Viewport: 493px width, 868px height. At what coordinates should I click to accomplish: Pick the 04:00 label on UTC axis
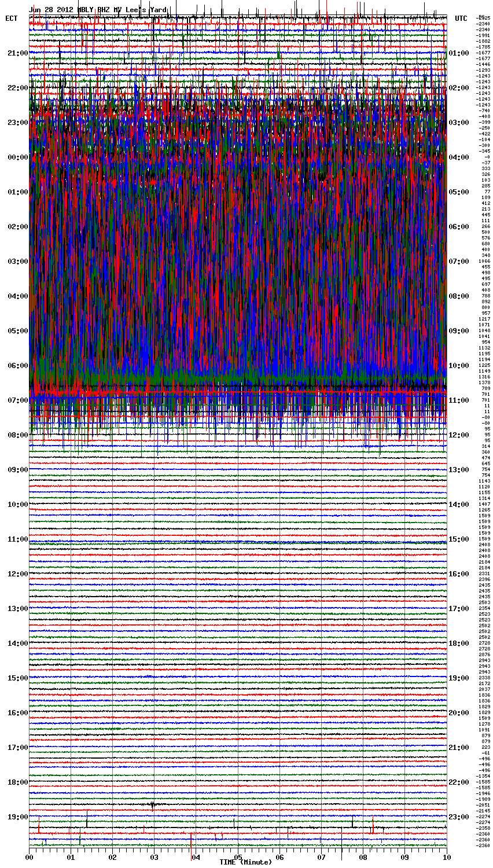pyautogui.click(x=458, y=157)
